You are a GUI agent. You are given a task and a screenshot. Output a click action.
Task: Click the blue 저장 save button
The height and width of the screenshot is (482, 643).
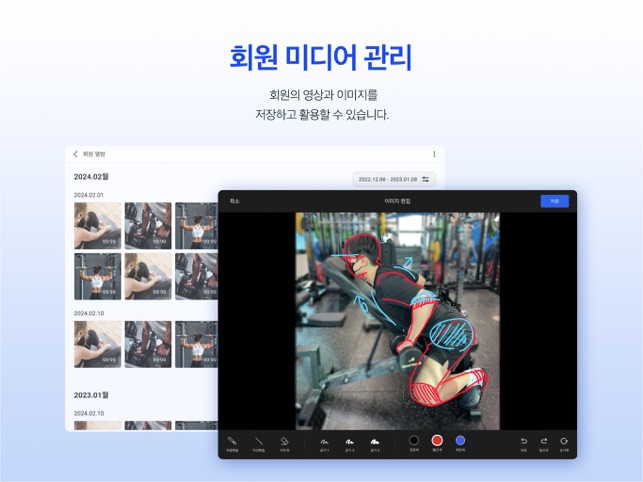coord(554,201)
